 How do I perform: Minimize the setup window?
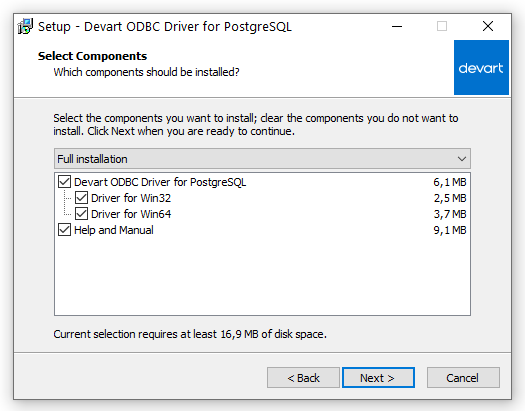[397, 26]
